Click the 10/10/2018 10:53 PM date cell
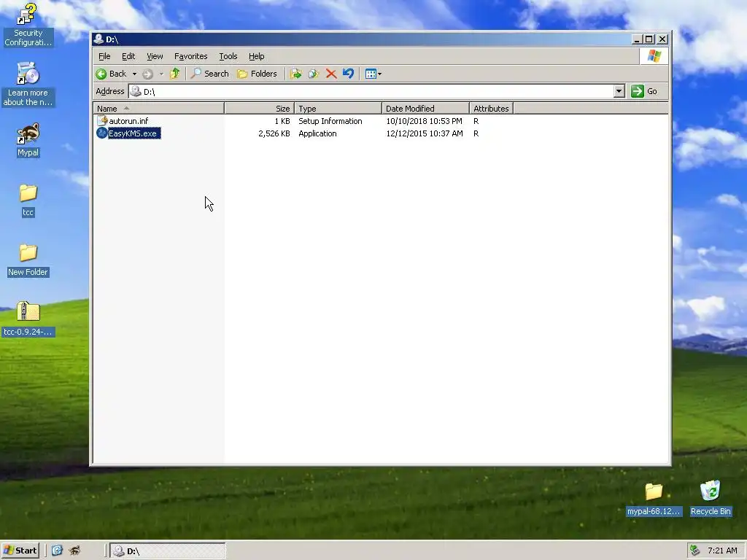The image size is (747, 560). click(x=424, y=122)
